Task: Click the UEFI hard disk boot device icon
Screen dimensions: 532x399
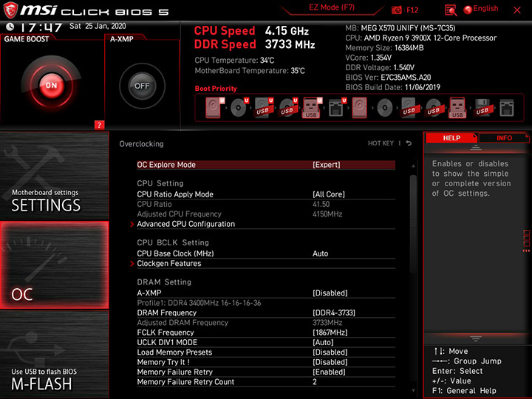Action: [215, 108]
